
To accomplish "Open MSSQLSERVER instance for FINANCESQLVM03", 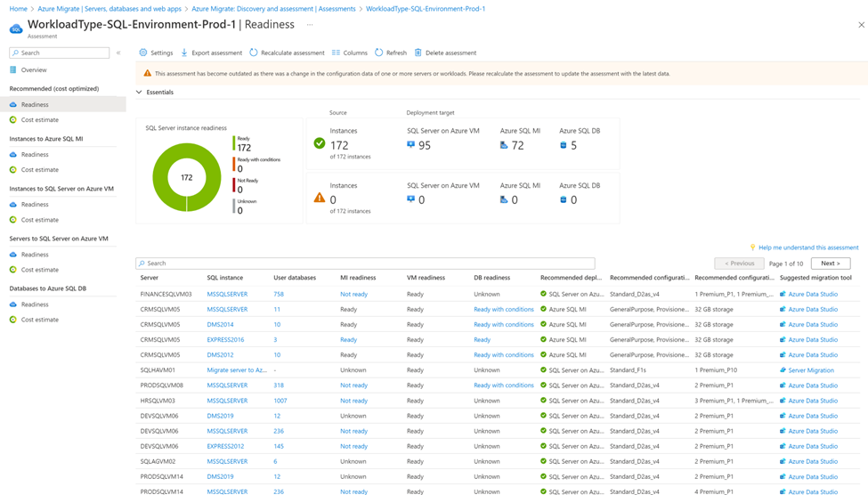I will click(227, 294).
